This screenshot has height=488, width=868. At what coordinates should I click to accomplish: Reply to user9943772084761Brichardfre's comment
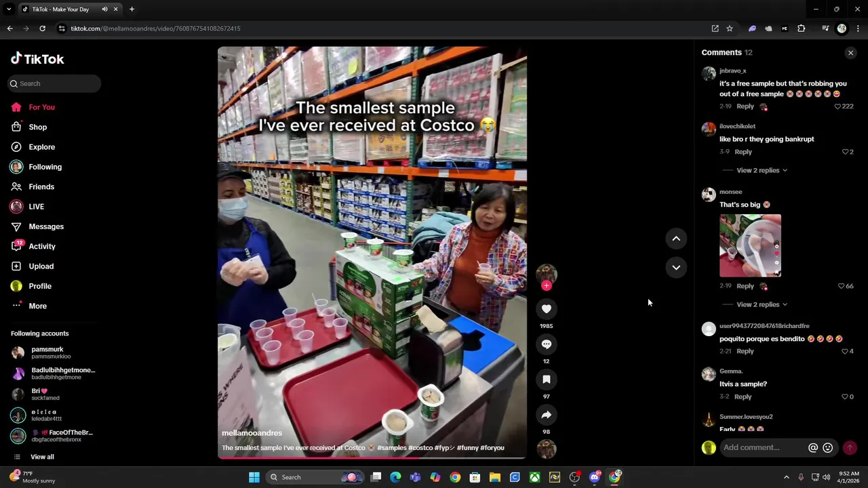coord(745,351)
